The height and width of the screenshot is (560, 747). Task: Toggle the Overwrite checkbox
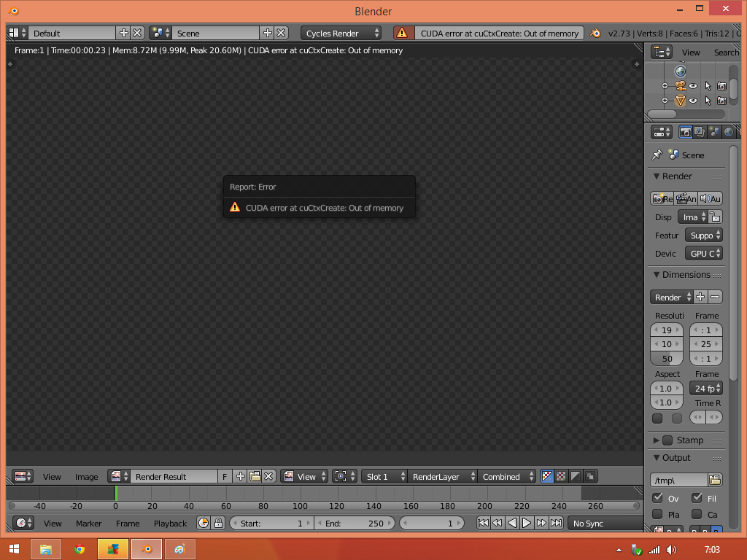657,498
